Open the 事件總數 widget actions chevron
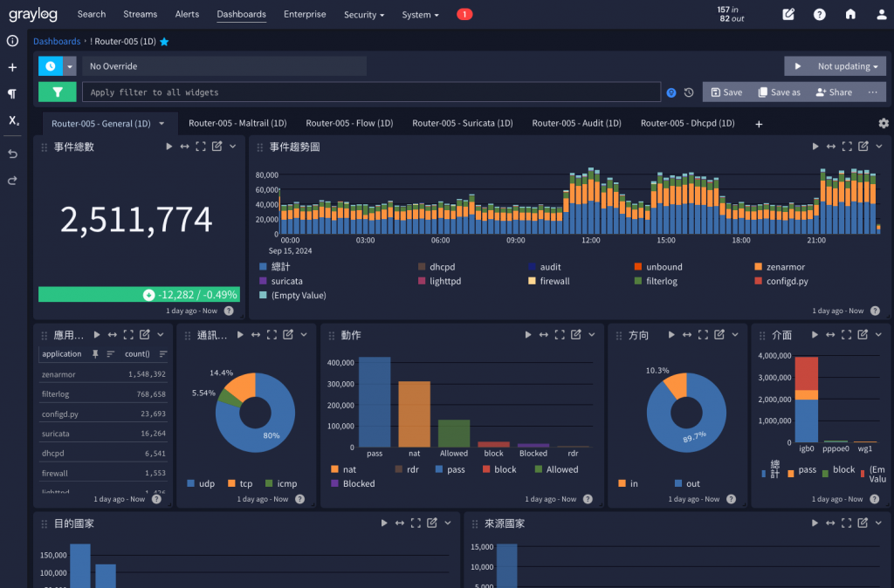 coord(232,147)
